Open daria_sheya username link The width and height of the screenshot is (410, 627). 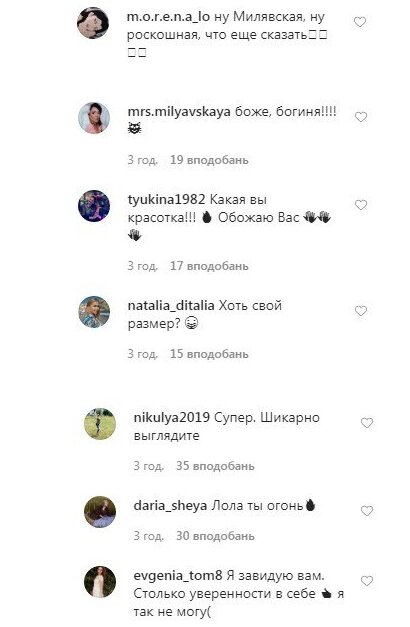(x=170, y=506)
